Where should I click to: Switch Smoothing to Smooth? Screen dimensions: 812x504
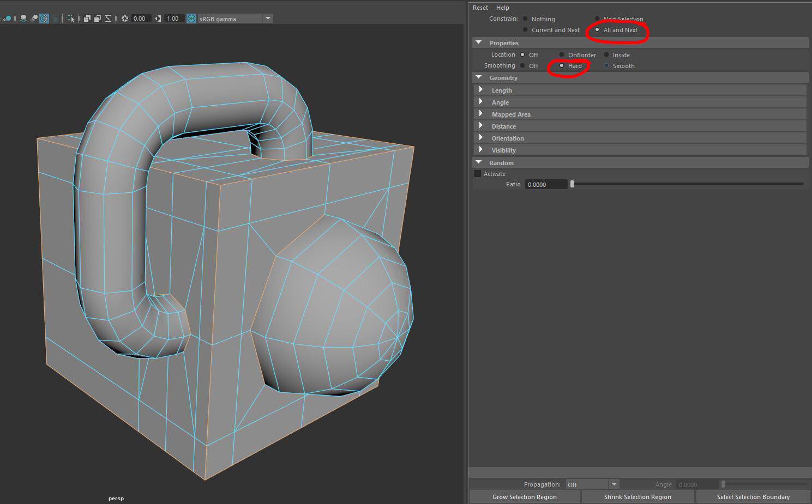pyautogui.click(x=606, y=65)
